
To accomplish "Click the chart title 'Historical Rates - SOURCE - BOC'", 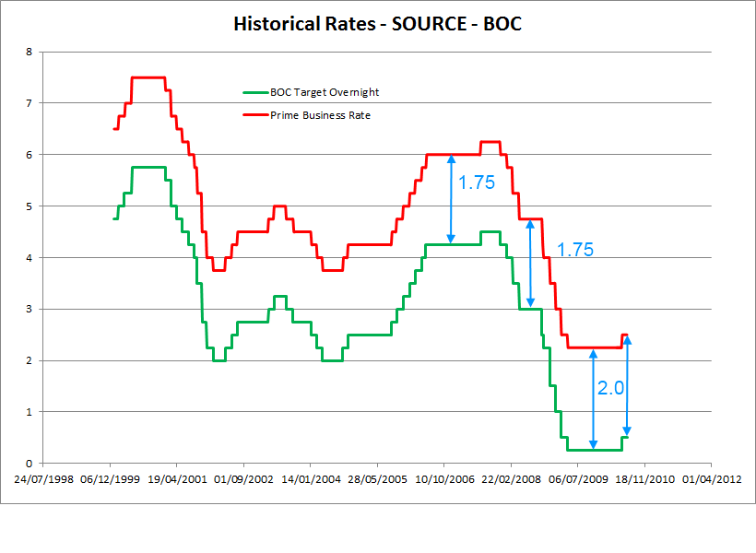I will [x=377, y=24].
